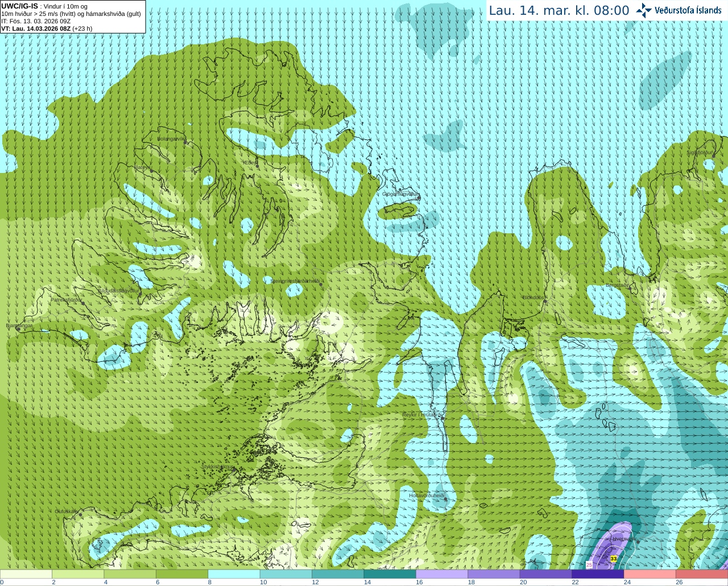Click the Siglufjörður station label

[x=700, y=152]
